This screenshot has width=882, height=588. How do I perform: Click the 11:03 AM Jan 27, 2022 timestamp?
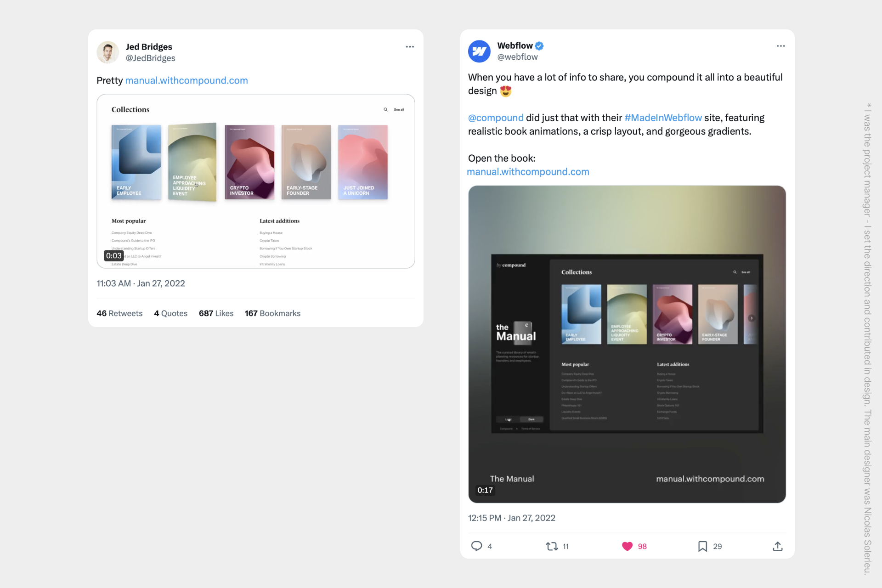tap(141, 283)
